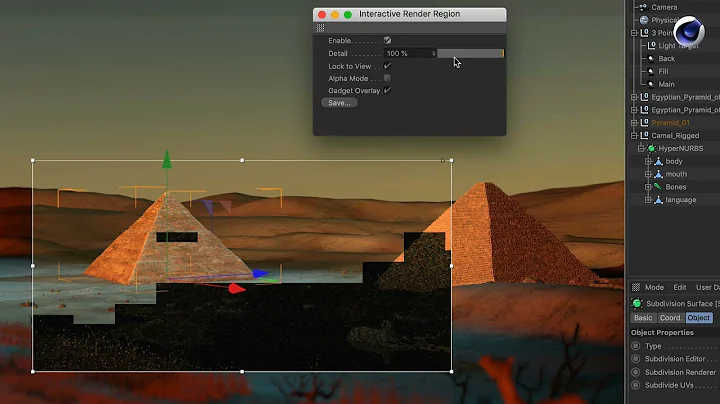Click the green Y-axis arrow gizmo
Image resolution: width=720 pixels, height=404 pixels.
(x=167, y=159)
